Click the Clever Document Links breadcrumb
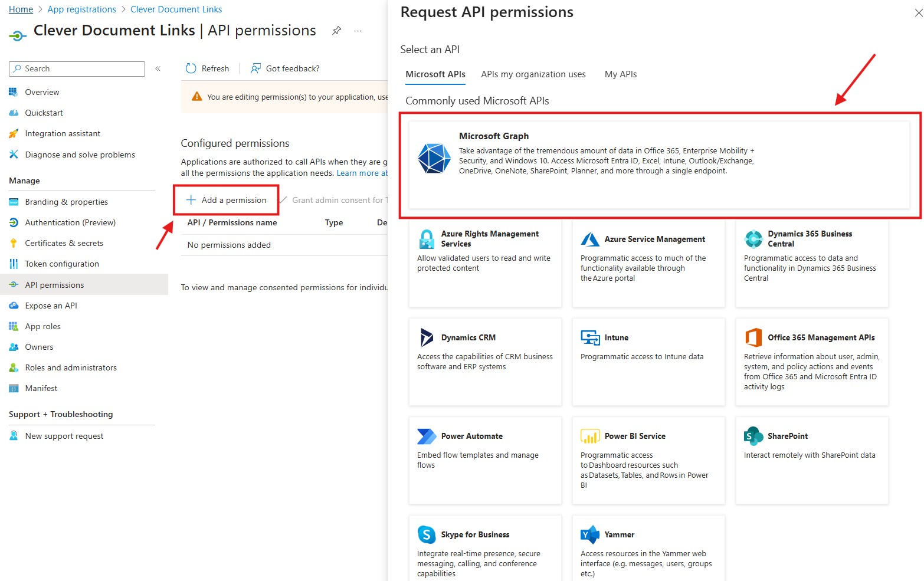This screenshot has height=581, width=924. click(176, 9)
